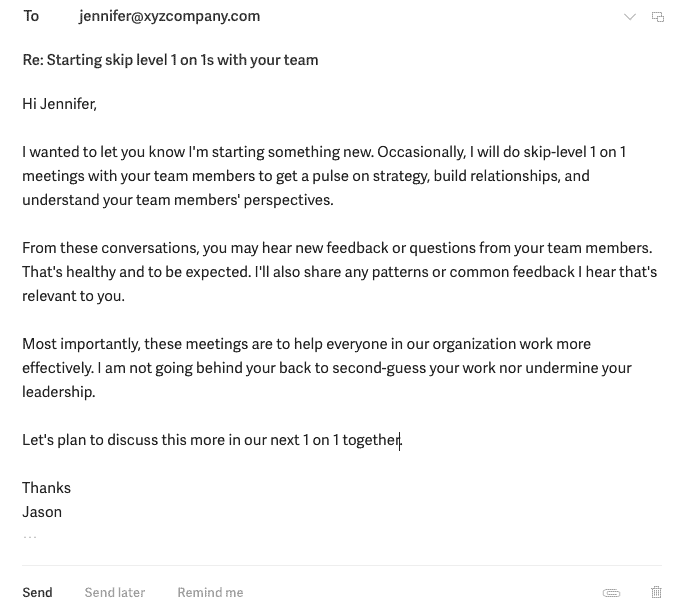Click in the 'Most importantly' paragraph

click(x=327, y=368)
